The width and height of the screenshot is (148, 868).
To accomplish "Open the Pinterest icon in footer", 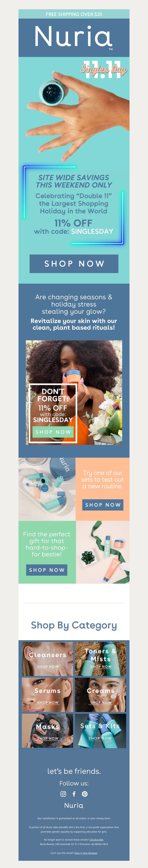I will [85, 794].
